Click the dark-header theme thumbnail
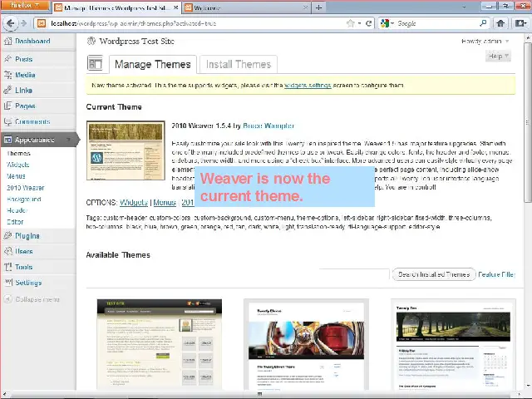 (160, 344)
